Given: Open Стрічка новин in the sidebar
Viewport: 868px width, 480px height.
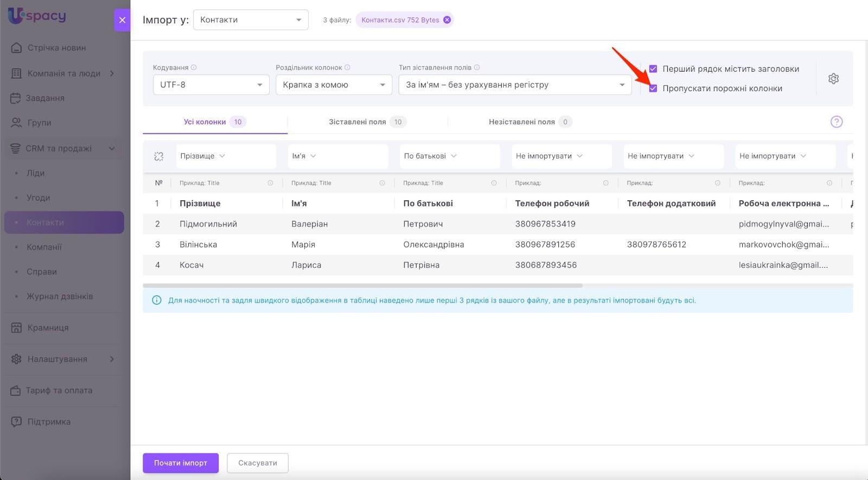Looking at the screenshot, I should point(56,48).
